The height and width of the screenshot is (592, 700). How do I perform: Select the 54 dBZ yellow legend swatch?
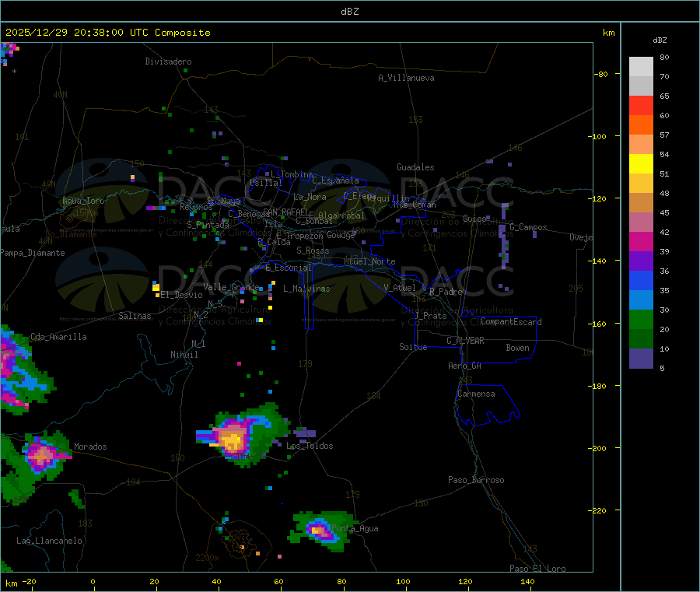pyautogui.click(x=641, y=164)
